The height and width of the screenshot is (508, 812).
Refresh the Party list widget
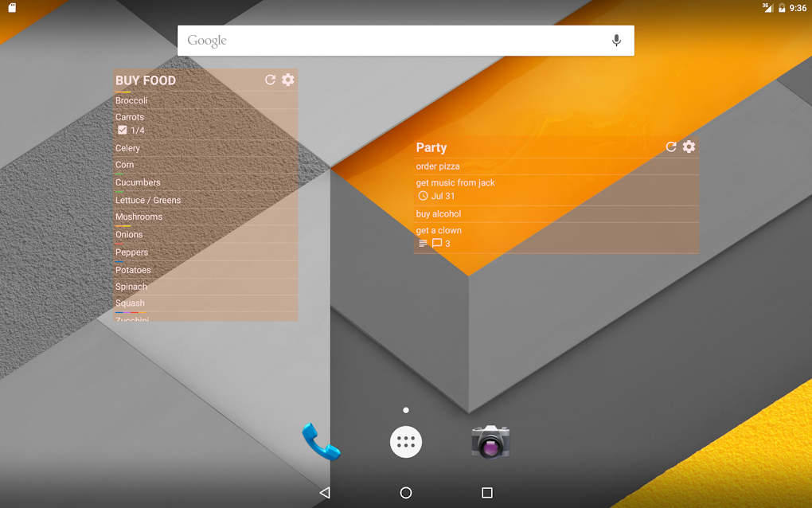click(x=670, y=147)
